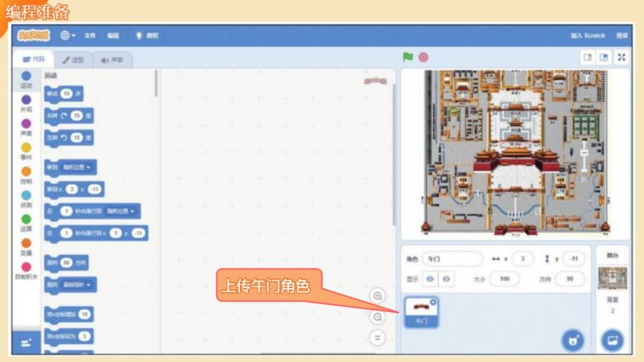644x362 pixels.
Task: Click the go to x 3 y -11 block
Action: [74, 189]
